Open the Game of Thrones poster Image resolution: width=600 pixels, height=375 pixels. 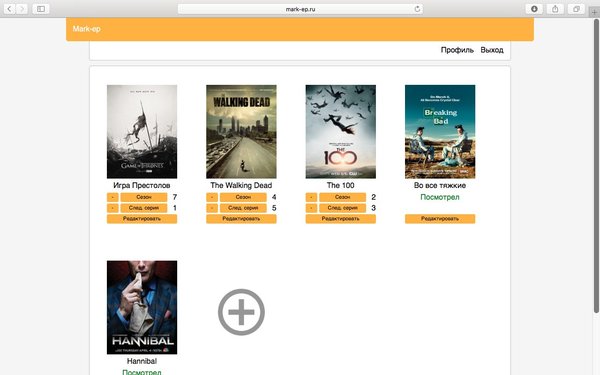tap(142, 132)
